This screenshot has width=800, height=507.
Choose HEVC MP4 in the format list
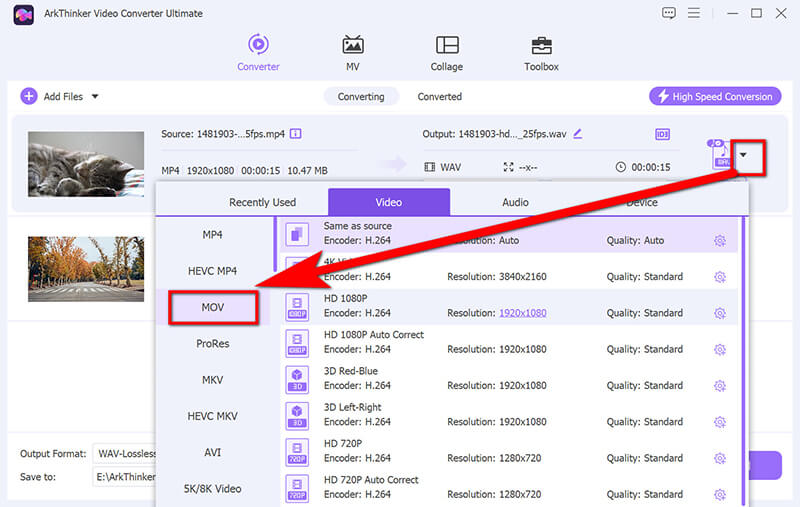212,271
